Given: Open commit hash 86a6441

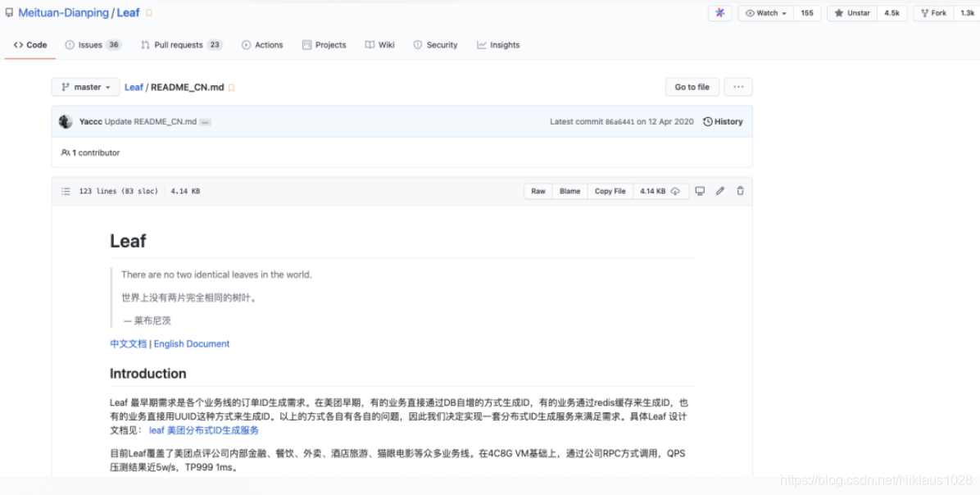Looking at the screenshot, I should point(619,122).
